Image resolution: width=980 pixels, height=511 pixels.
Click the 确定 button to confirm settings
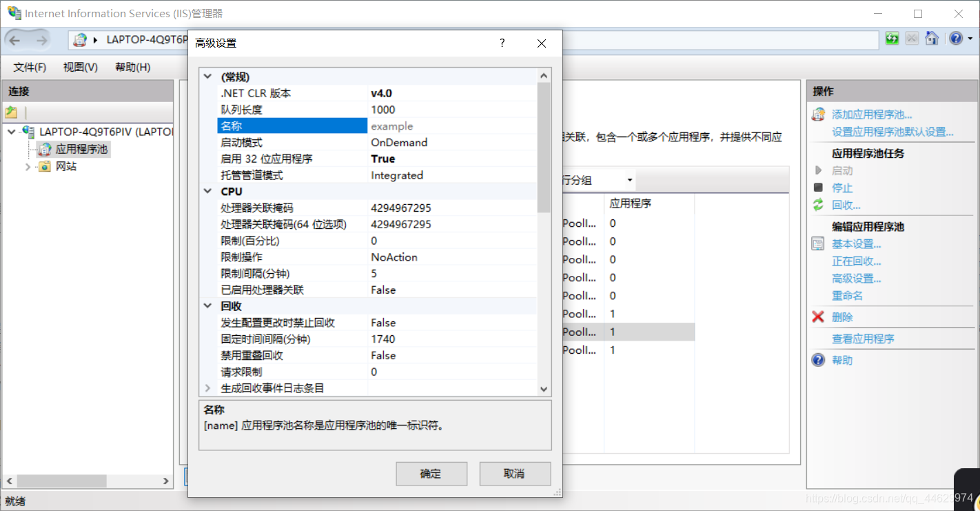pos(431,474)
